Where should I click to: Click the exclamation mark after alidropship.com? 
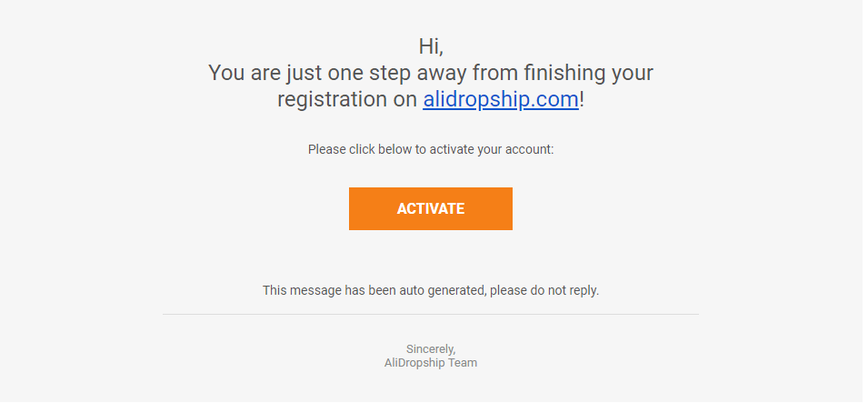(x=582, y=100)
